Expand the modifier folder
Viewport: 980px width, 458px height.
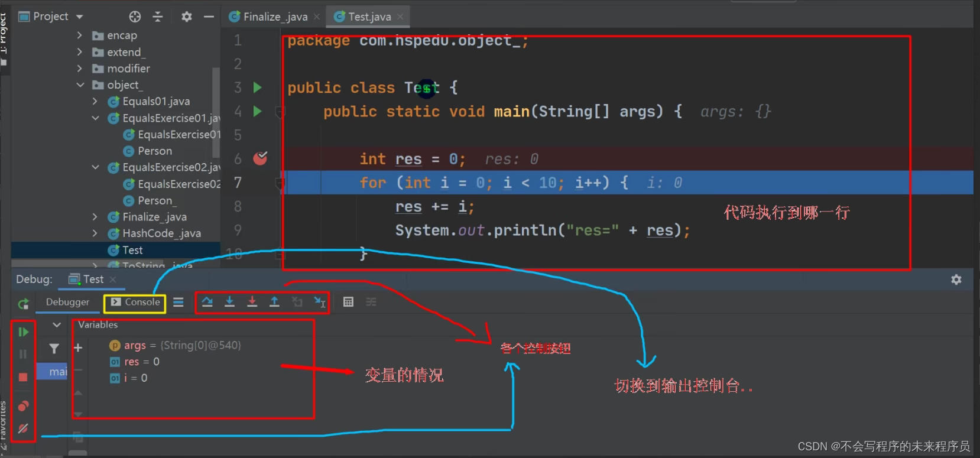tap(80, 69)
